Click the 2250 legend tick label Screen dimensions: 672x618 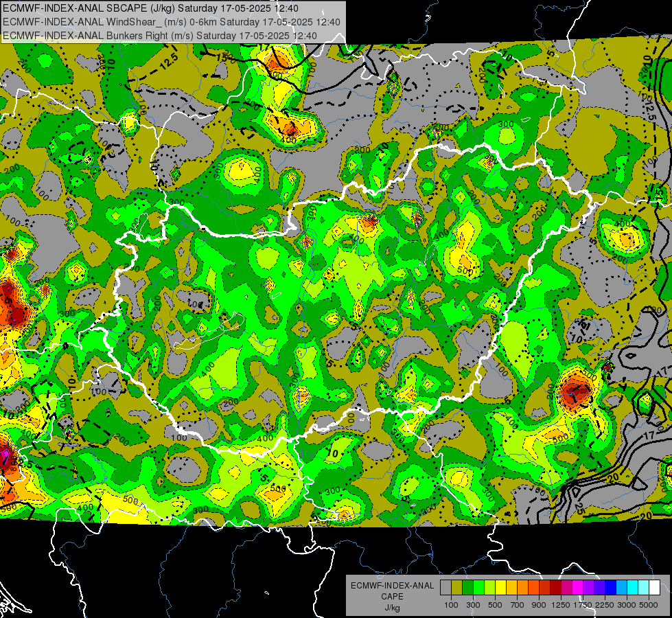point(605,605)
